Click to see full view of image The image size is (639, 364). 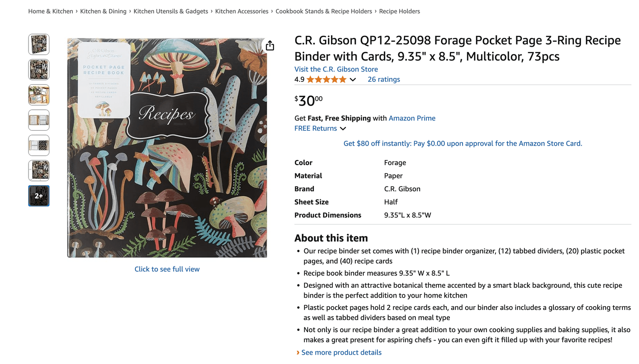pyautogui.click(x=167, y=269)
